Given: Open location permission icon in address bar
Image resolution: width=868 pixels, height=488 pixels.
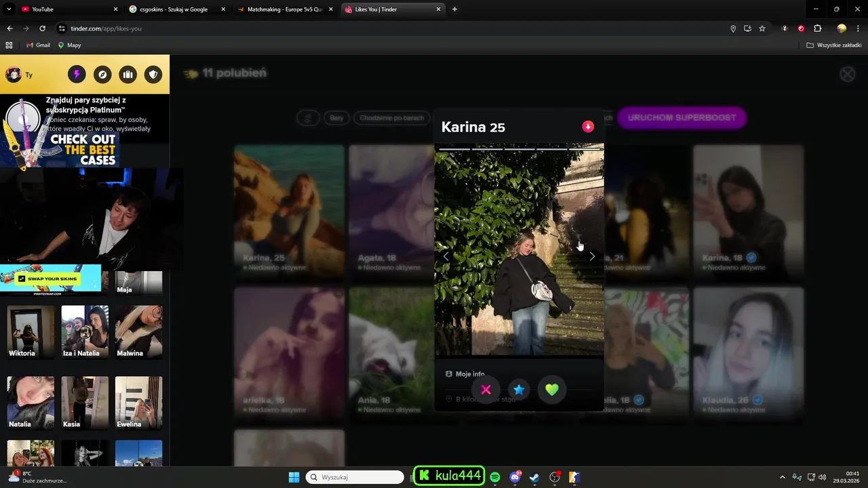Looking at the screenshot, I should tap(733, 28).
